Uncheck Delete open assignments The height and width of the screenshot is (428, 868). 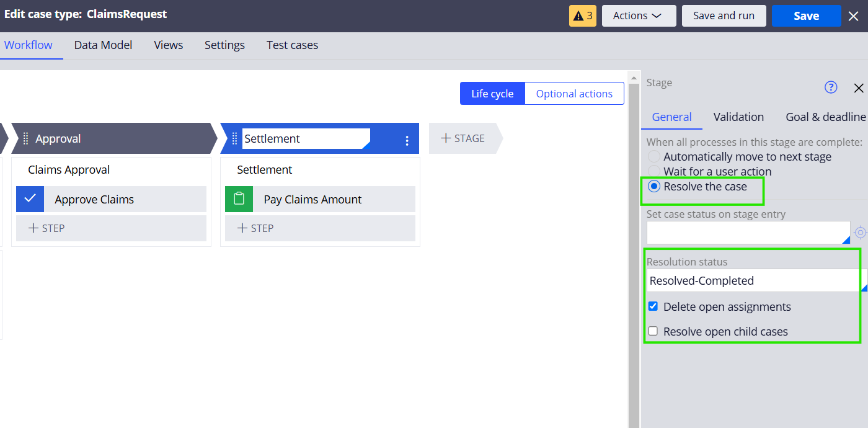tap(652, 306)
